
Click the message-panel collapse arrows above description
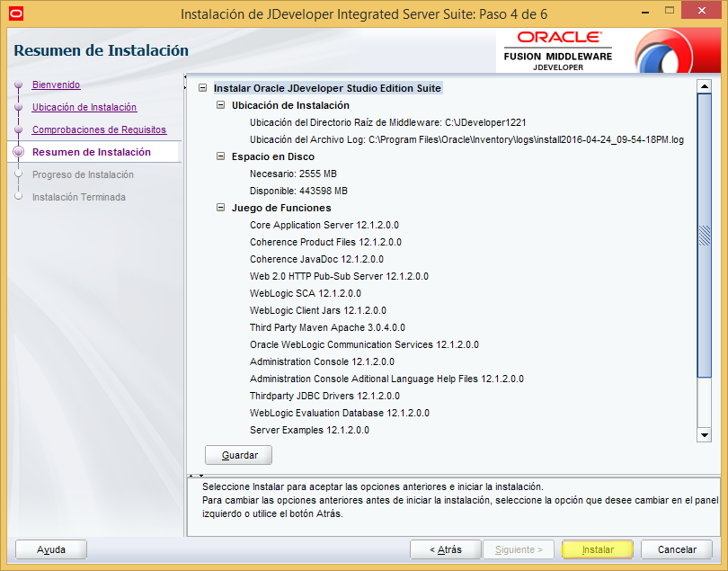click(195, 476)
